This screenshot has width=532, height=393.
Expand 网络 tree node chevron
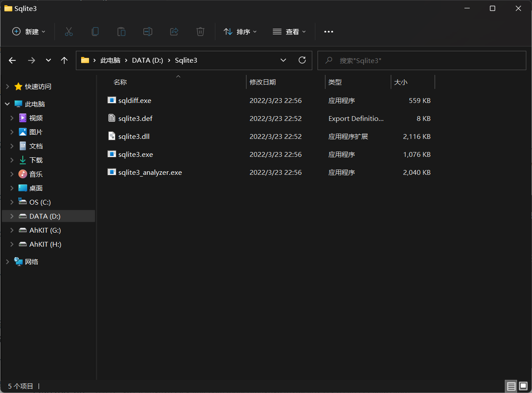coord(7,262)
